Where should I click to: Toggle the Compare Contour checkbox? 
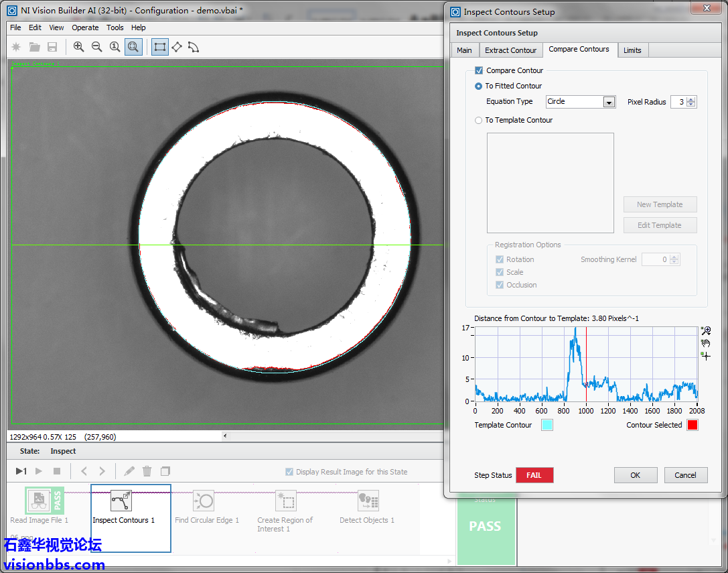tap(479, 70)
